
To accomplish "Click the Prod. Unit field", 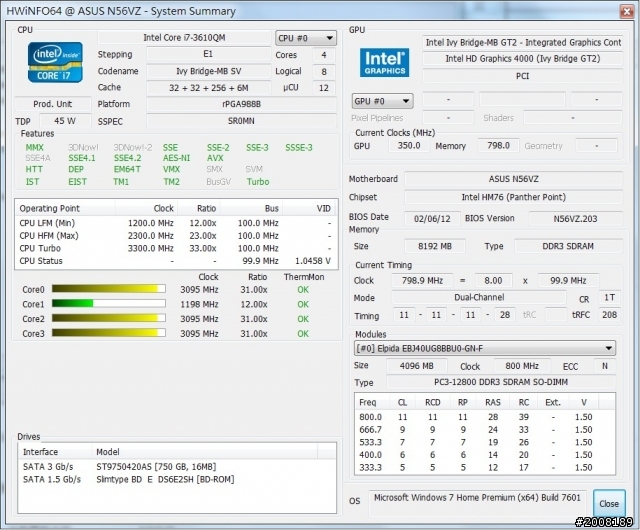I will (x=53, y=104).
